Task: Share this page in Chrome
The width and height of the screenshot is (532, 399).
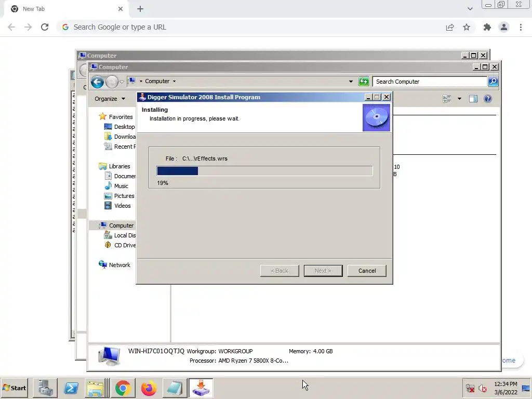Action: pos(450,27)
